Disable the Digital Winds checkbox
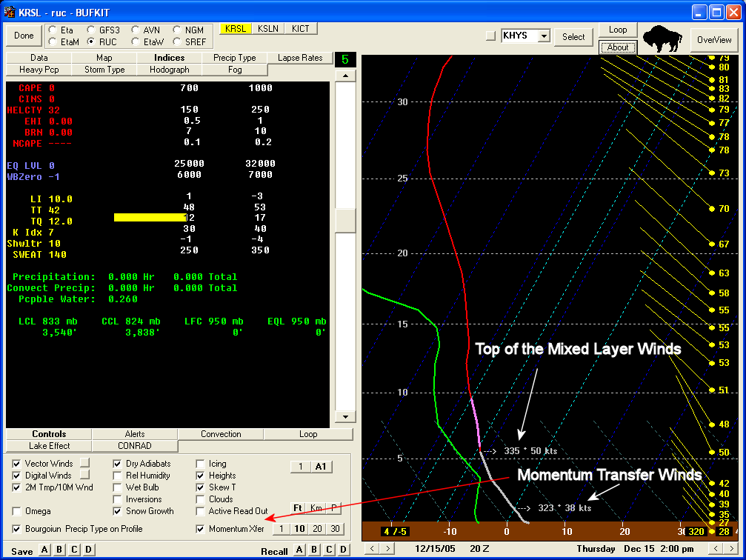The width and height of the screenshot is (746, 560). pyautogui.click(x=16, y=476)
